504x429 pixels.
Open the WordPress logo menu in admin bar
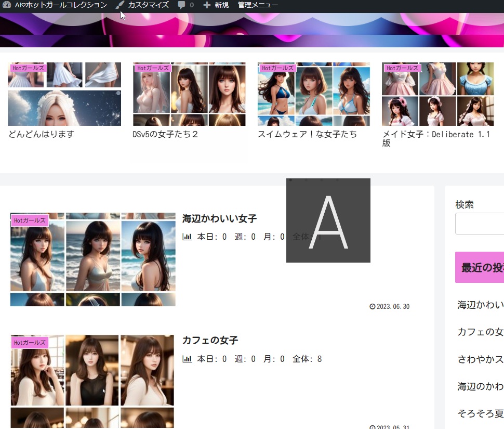tap(6, 5)
